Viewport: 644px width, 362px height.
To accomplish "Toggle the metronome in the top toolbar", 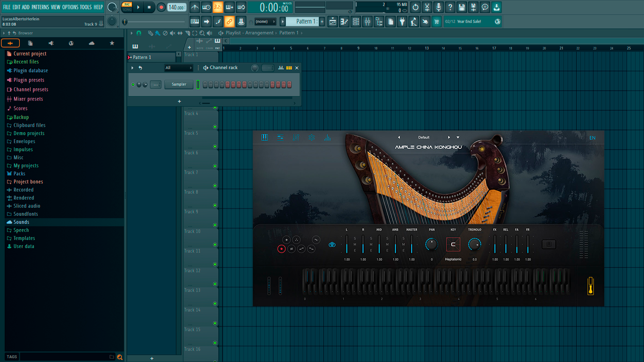I will point(195,7).
